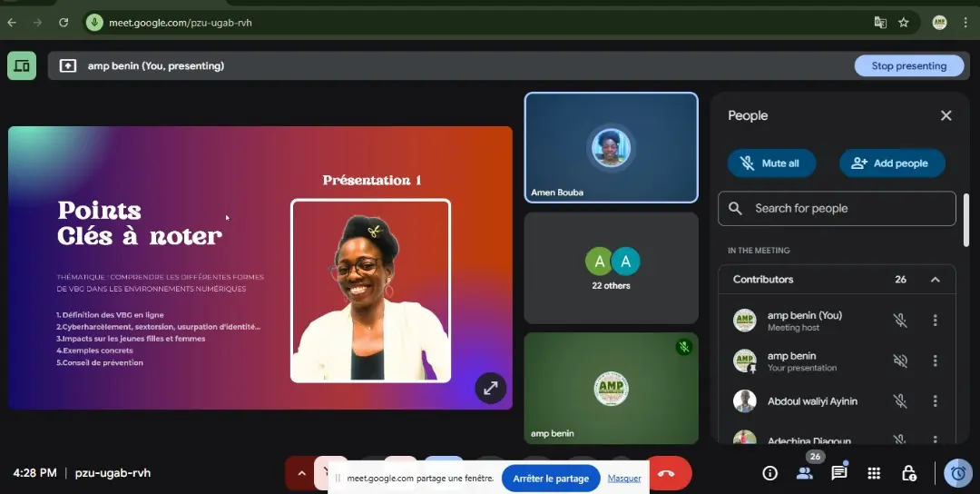Toggle presentation audio for amp benin
Viewport: 980px width, 494px height.
(x=899, y=361)
